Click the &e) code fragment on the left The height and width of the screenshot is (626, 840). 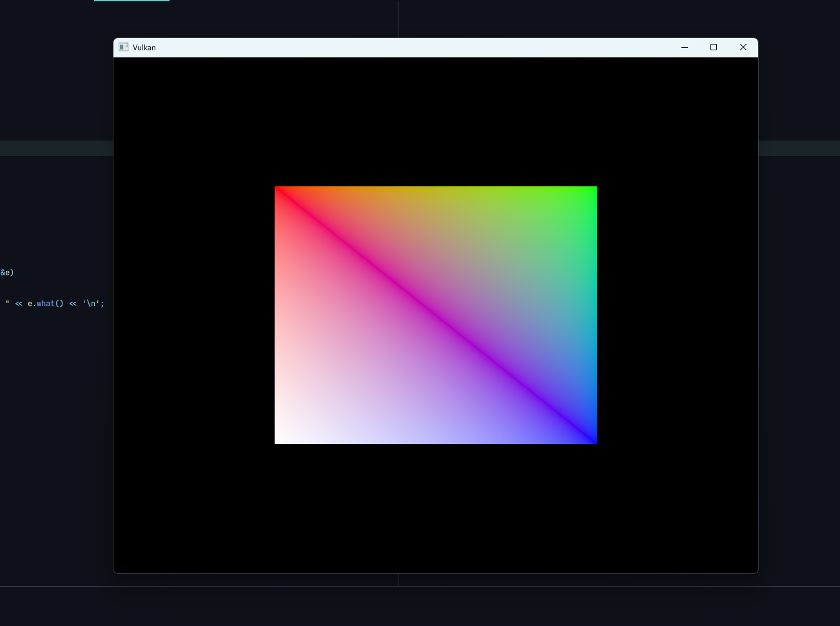(x=8, y=272)
